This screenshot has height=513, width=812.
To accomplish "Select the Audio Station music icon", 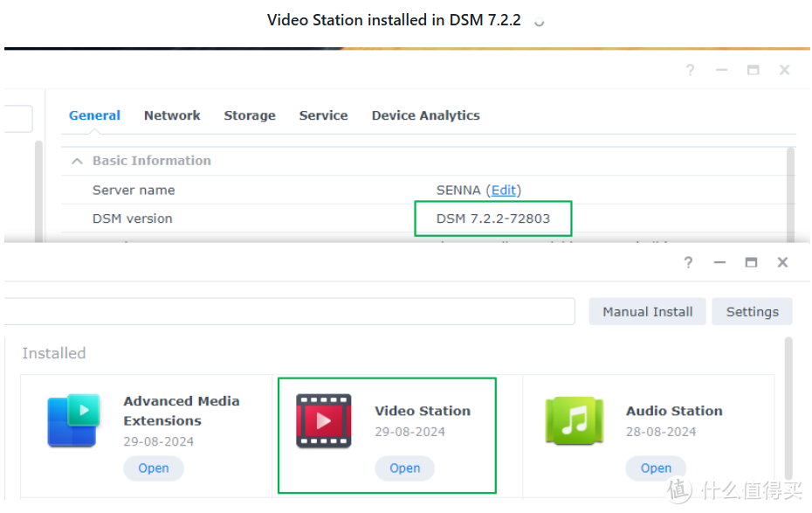I will (574, 420).
